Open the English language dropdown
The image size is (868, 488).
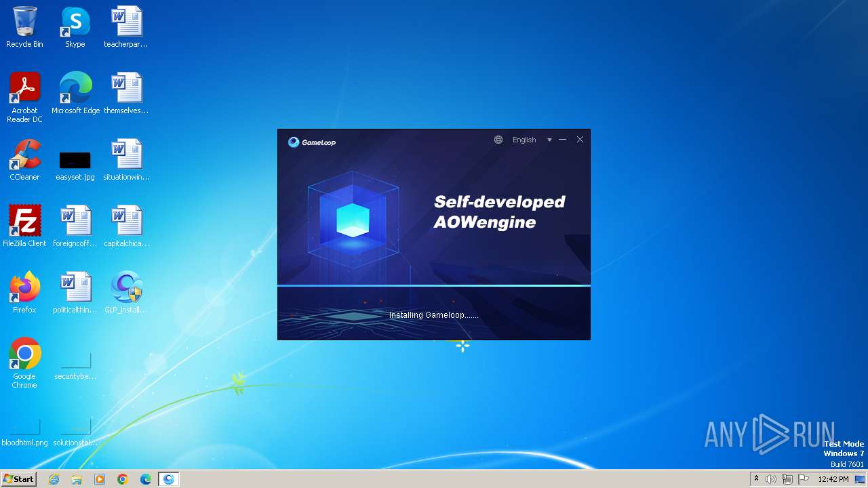click(524, 140)
